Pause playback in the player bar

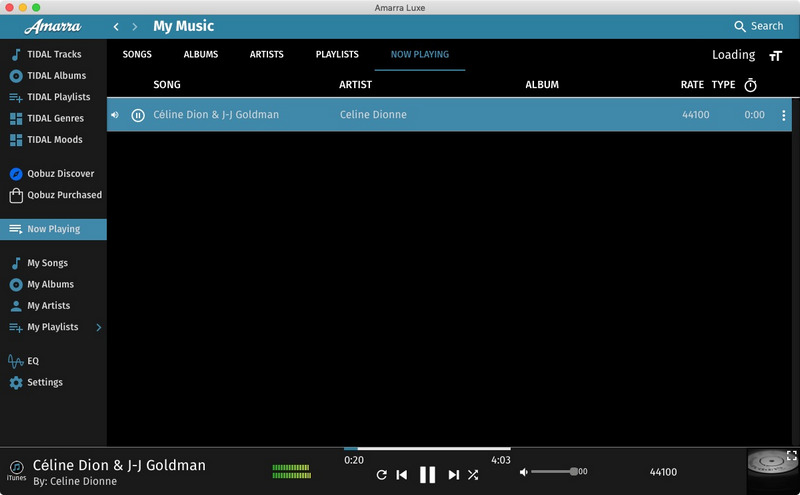point(428,475)
